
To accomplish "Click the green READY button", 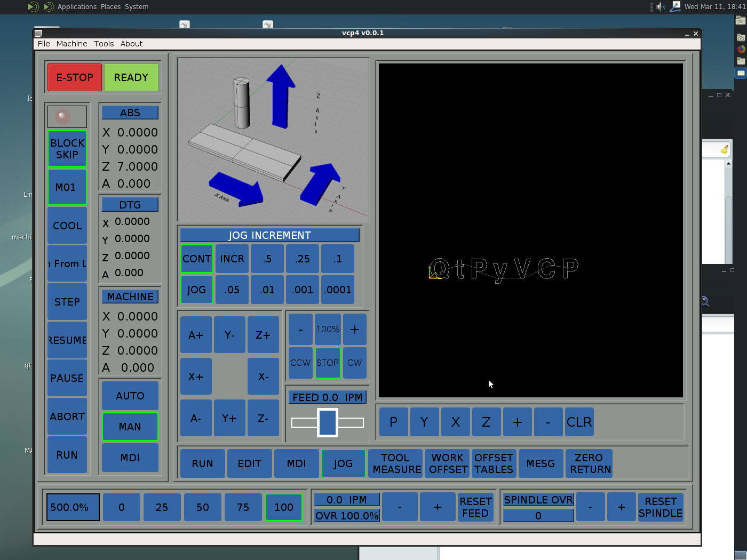I will (131, 77).
